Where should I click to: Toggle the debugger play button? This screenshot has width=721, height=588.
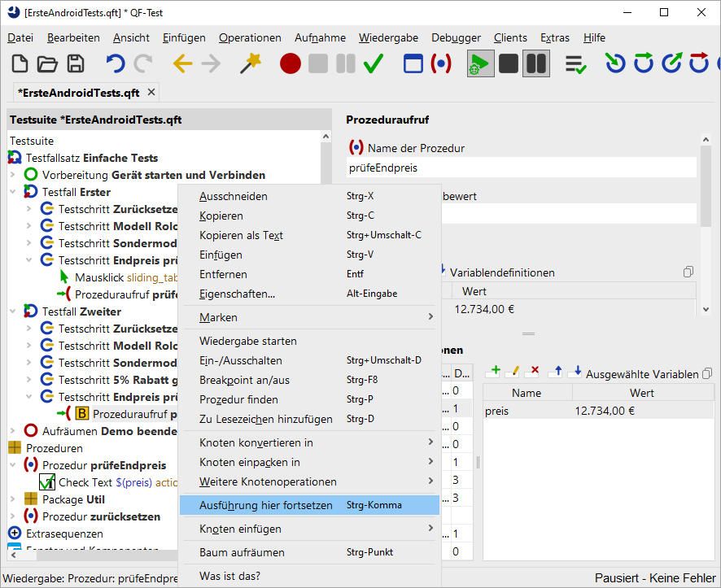coord(479,63)
